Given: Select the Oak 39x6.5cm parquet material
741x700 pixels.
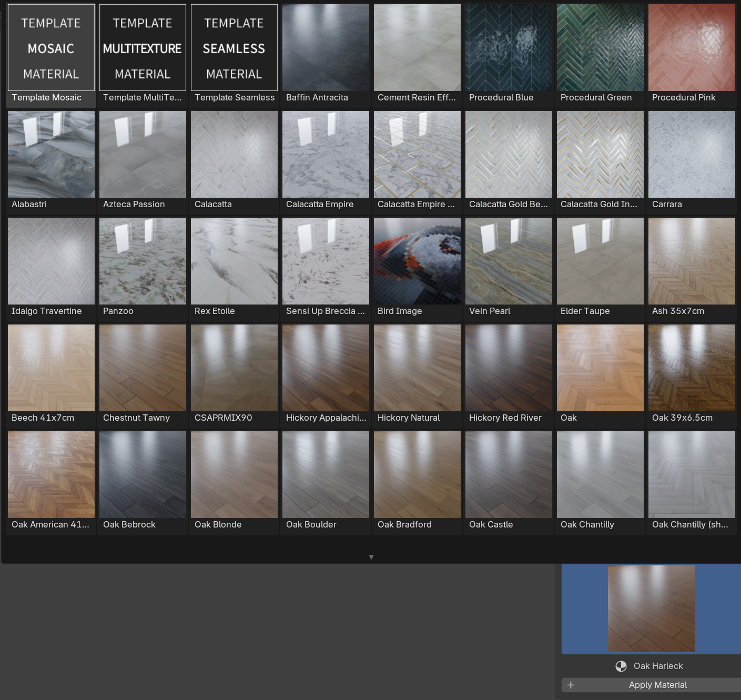Looking at the screenshot, I should (692, 368).
